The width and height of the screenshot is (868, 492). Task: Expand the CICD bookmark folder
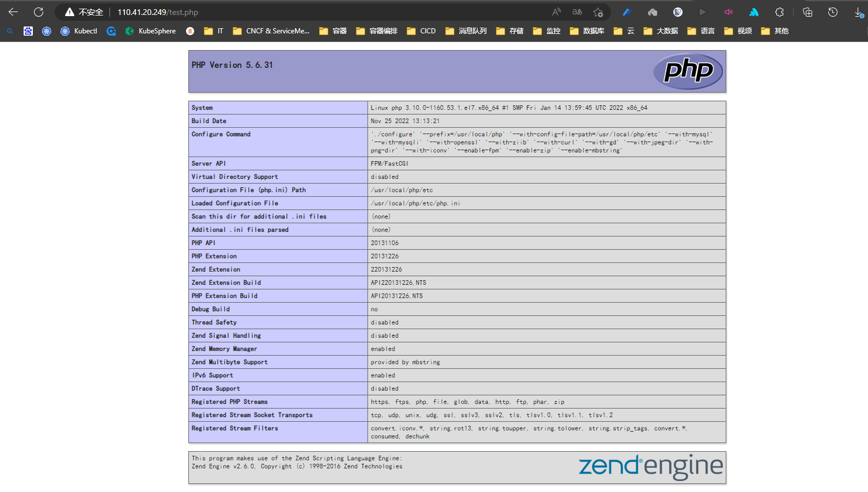pyautogui.click(x=421, y=31)
